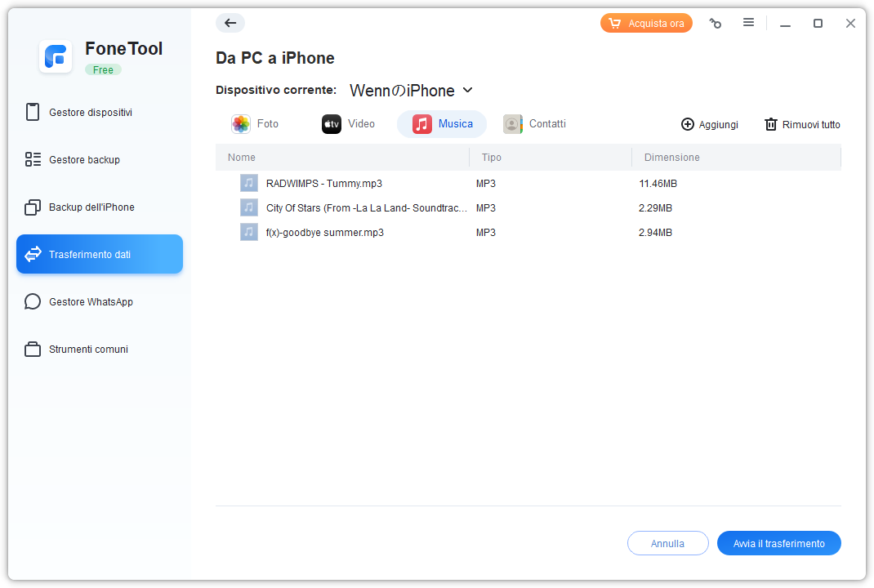874x588 pixels.
Task: Sort list by Nome column header
Action: (242, 157)
